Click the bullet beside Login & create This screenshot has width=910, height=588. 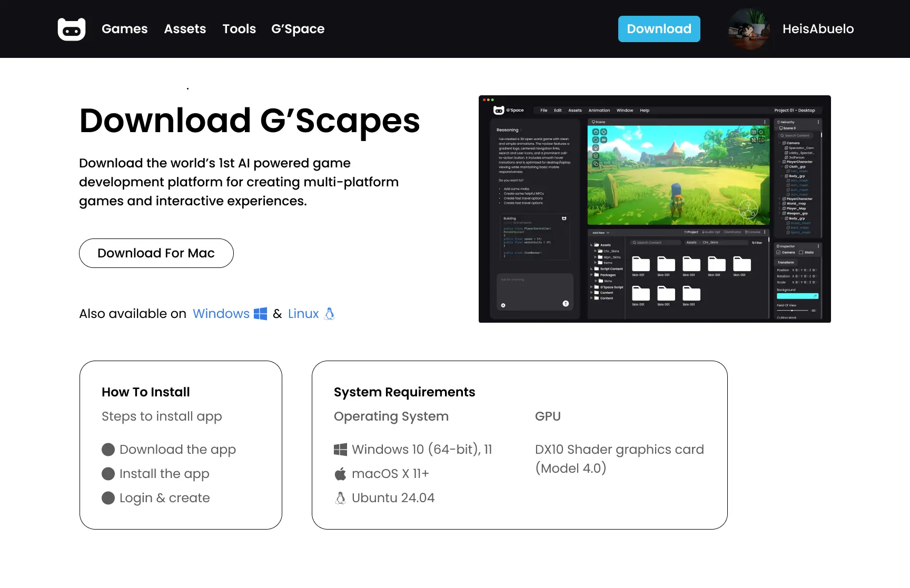tap(108, 498)
